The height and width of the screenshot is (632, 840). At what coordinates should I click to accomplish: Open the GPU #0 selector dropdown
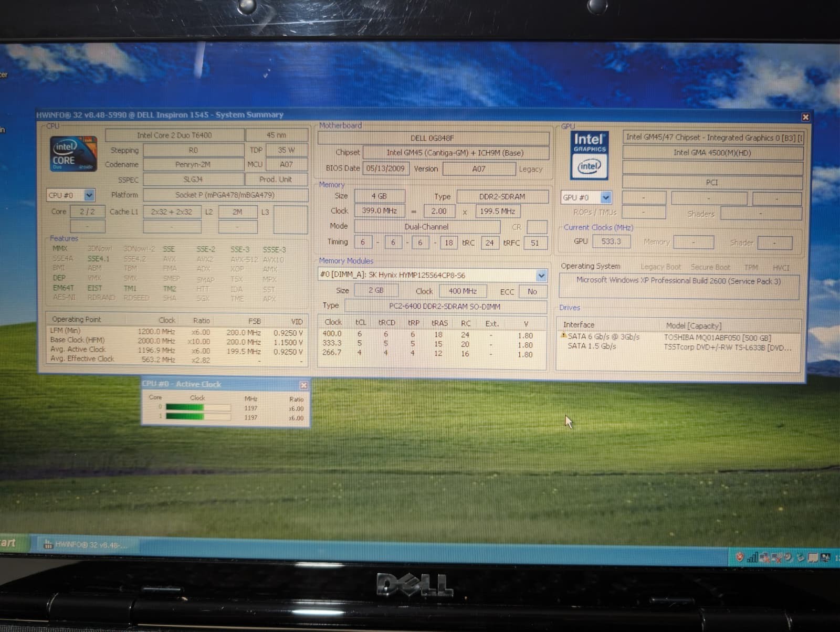pos(606,197)
